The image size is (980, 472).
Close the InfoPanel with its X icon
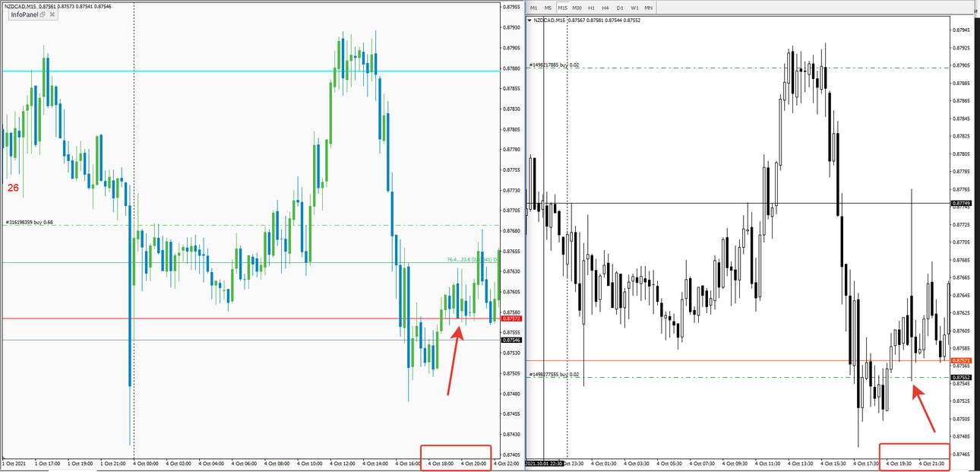(52, 14)
